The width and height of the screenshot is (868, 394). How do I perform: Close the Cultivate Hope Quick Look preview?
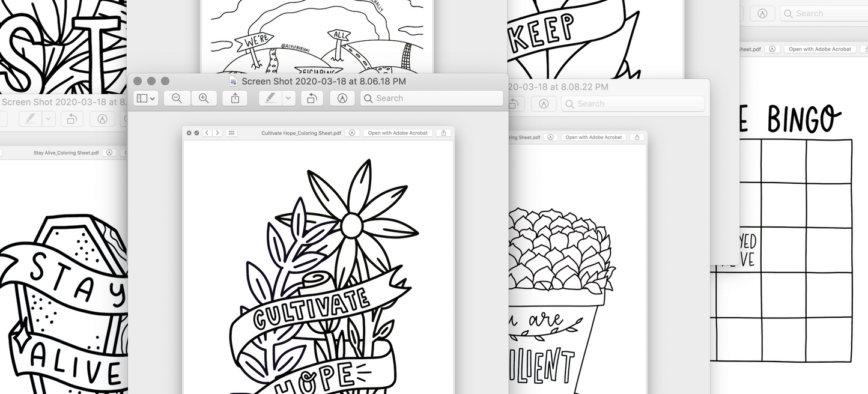click(189, 133)
